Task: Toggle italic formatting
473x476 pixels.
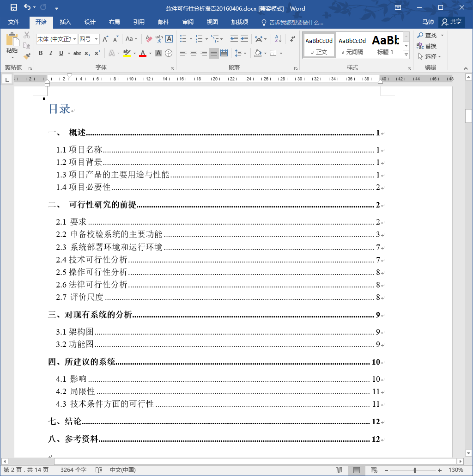Action: point(51,54)
